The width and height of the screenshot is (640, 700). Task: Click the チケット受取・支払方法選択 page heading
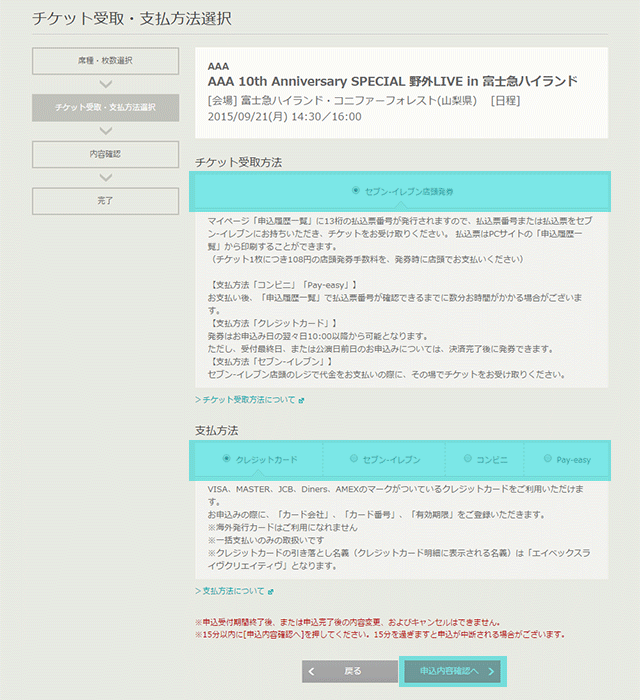coord(132,19)
